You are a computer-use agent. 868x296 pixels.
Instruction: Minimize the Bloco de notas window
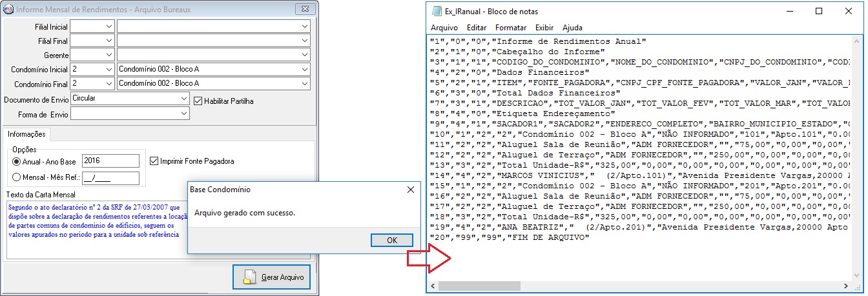coord(789,12)
